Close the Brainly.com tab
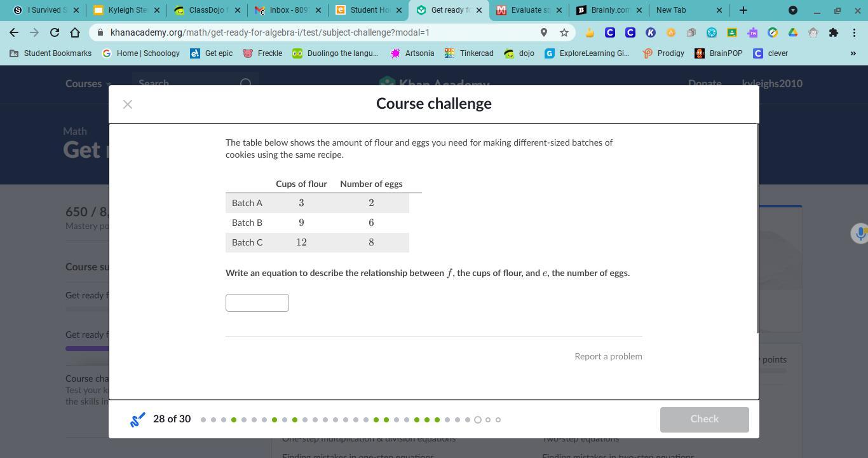The width and height of the screenshot is (868, 458). pos(639,10)
